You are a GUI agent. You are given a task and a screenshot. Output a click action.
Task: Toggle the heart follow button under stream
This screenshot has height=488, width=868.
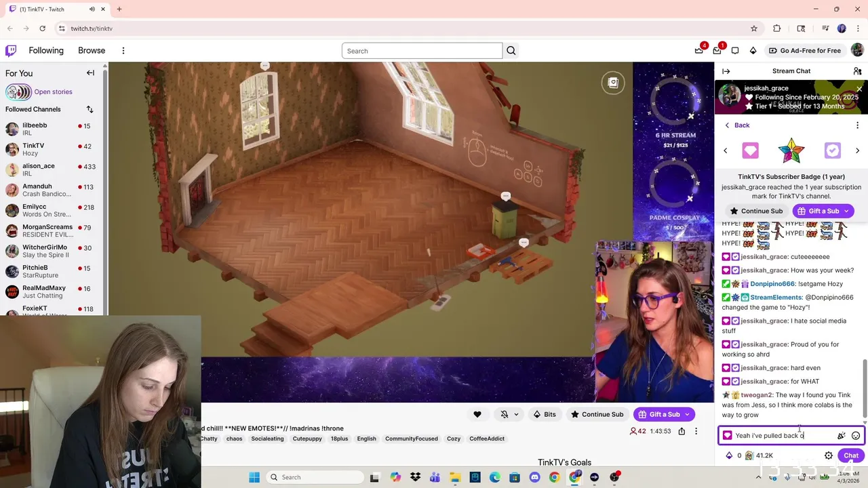click(477, 414)
